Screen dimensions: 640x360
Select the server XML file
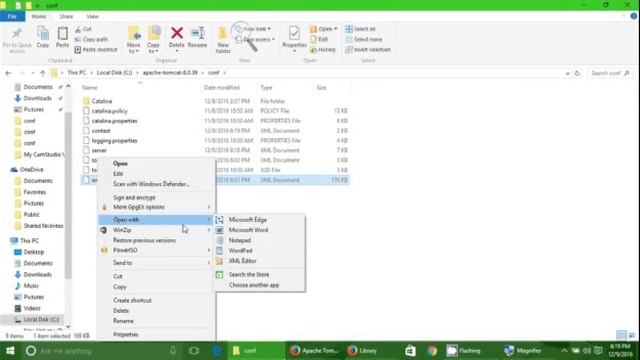click(99, 150)
